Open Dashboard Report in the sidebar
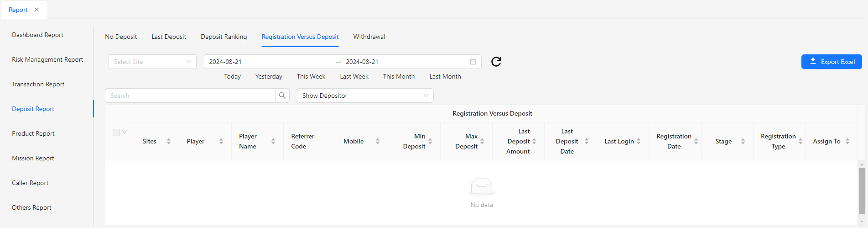 [37, 35]
